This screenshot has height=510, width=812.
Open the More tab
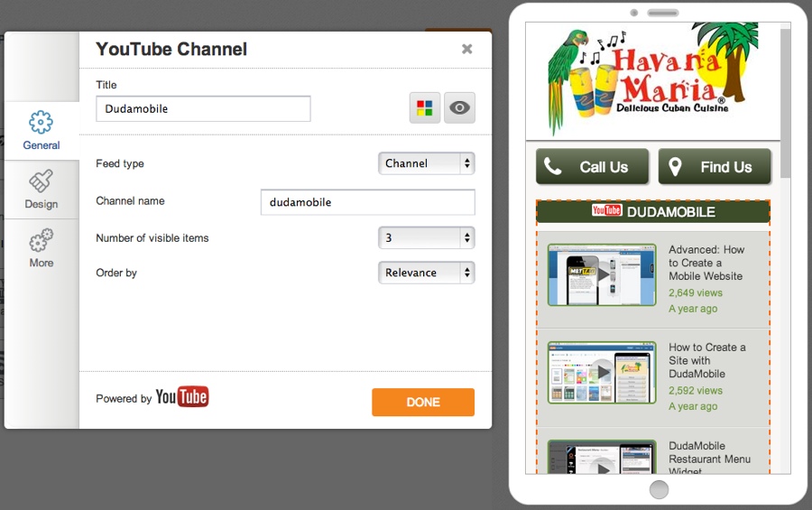coord(42,248)
